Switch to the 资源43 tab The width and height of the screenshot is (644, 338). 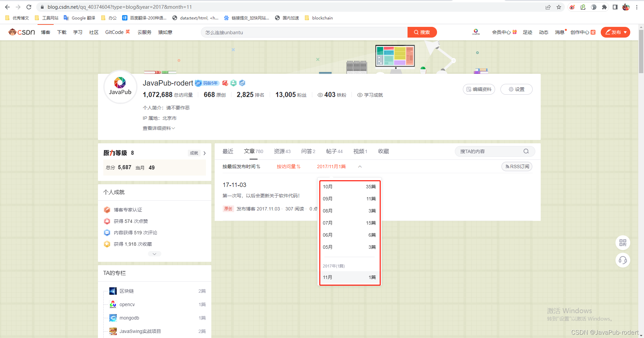point(282,151)
